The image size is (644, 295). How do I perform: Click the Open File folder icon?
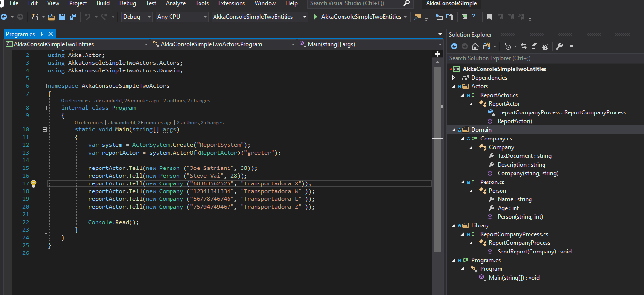pos(52,17)
